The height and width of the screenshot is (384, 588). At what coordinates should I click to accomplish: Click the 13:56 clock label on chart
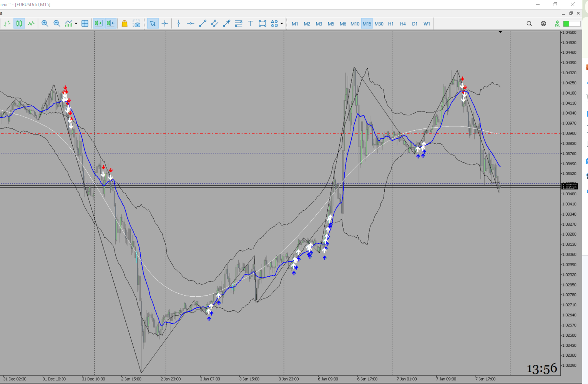542,369
